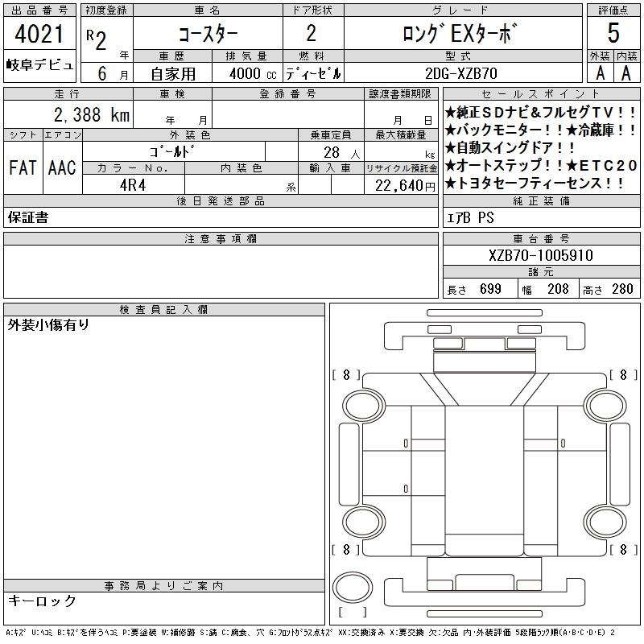The width and height of the screenshot is (644, 644).
Task: Select the length value 699
Action: tap(490, 289)
